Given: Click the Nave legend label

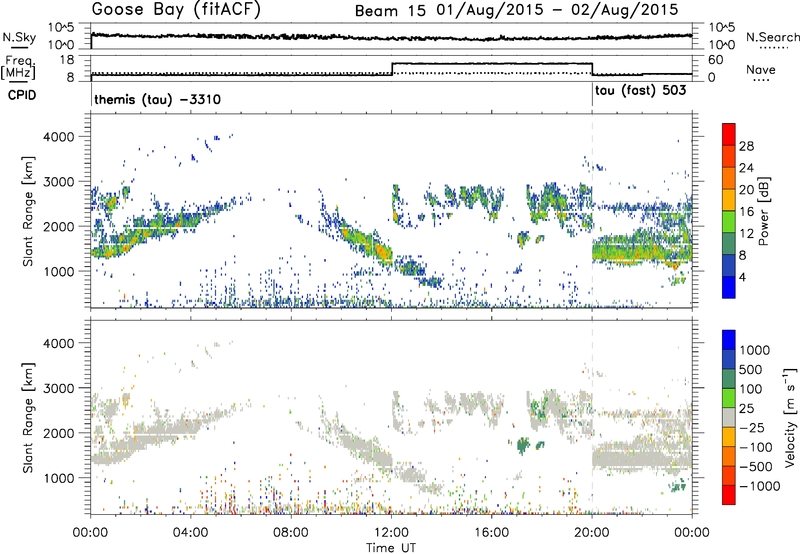Looking at the screenshot, I should pyautogui.click(x=760, y=69).
